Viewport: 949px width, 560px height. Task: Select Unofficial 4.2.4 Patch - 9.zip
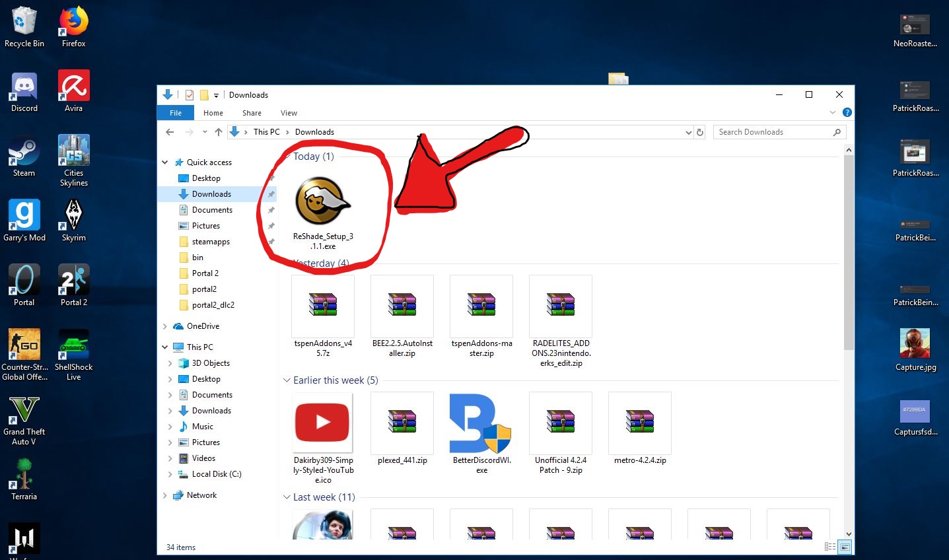(x=561, y=434)
